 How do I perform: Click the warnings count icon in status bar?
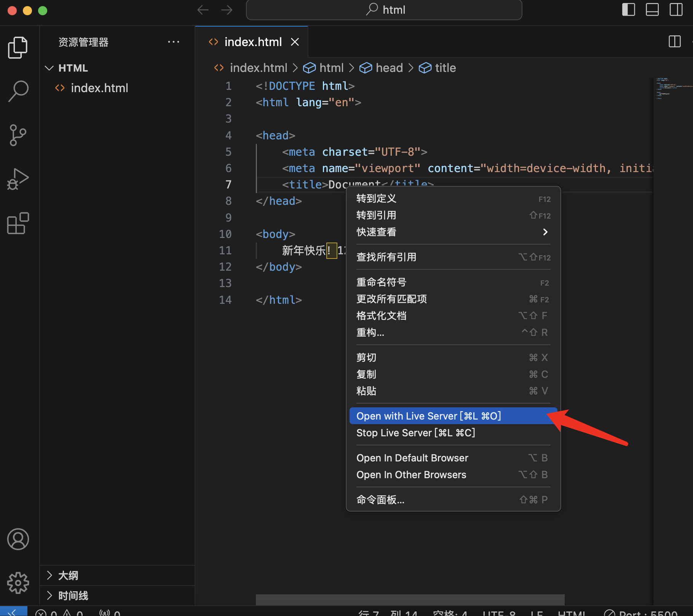tap(67, 613)
